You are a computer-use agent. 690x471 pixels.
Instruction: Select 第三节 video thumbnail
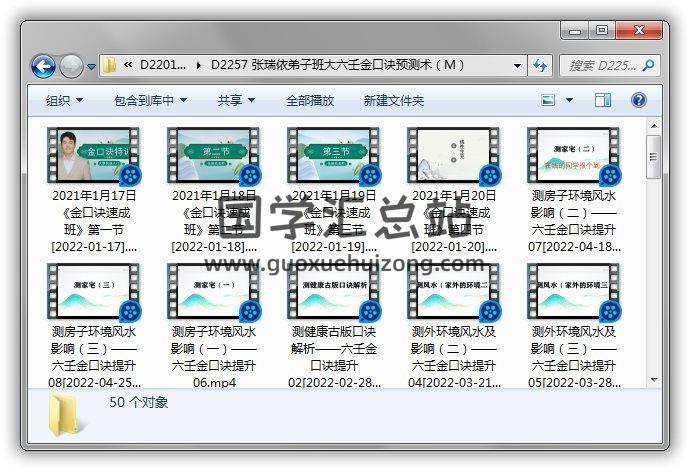pyautogui.click(x=333, y=155)
